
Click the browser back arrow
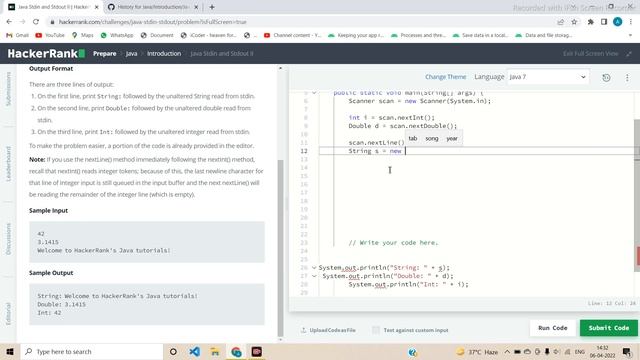(9, 22)
